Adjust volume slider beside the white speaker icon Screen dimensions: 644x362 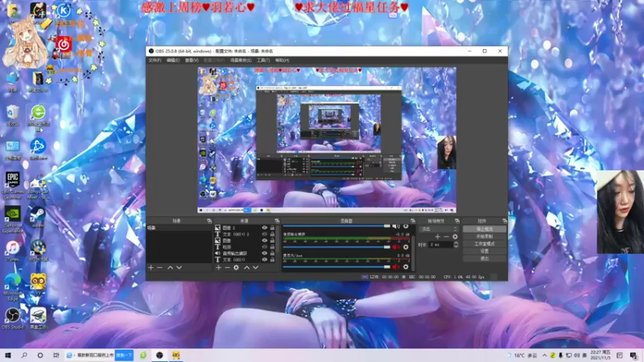click(x=336, y=226)
